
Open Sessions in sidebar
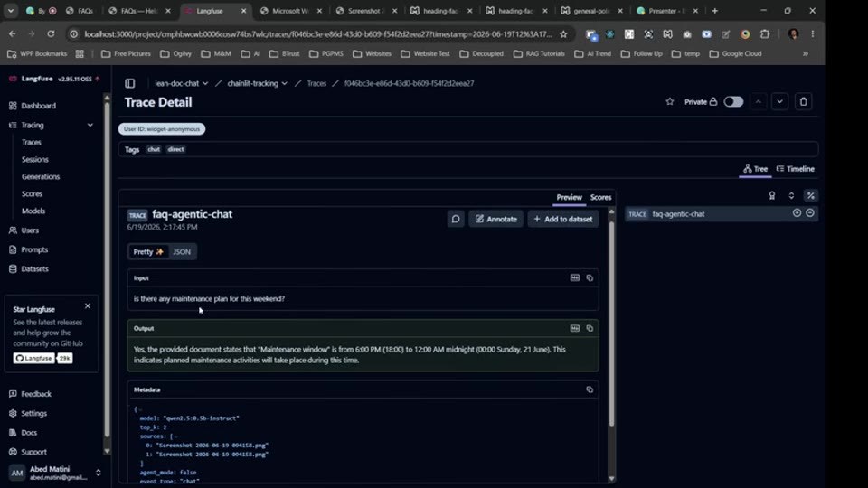pyautogui.click(x=35, y=159)
